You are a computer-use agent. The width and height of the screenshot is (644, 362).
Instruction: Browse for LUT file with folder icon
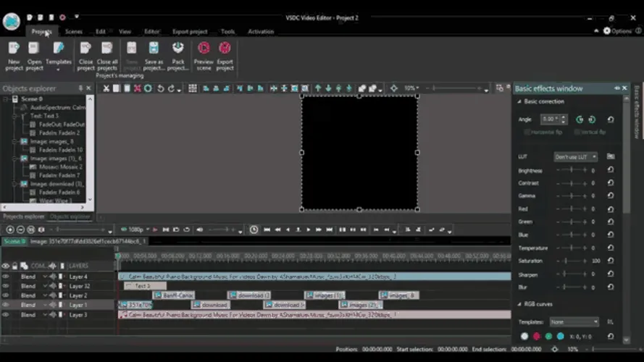coord(611,156)
